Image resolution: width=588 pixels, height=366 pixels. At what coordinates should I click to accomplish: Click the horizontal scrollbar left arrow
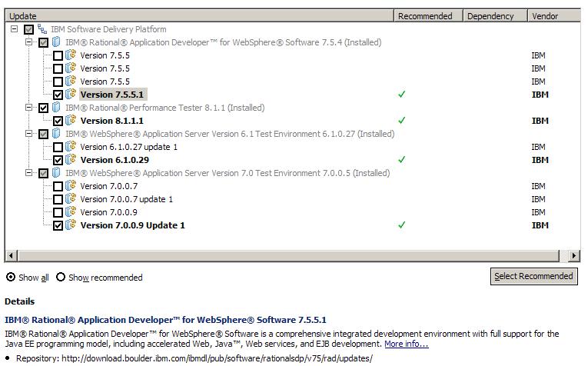11,256
